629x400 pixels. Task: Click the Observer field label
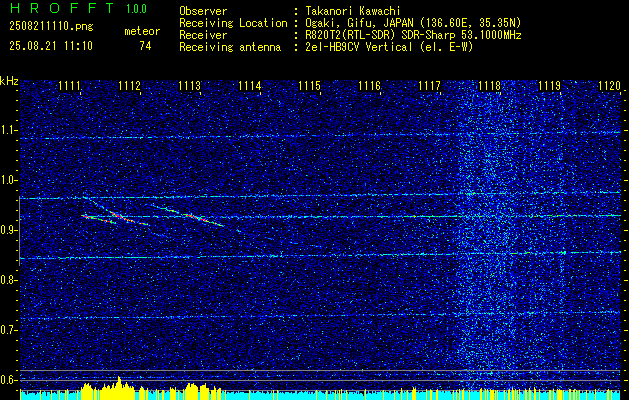click(x=203, y=11)
